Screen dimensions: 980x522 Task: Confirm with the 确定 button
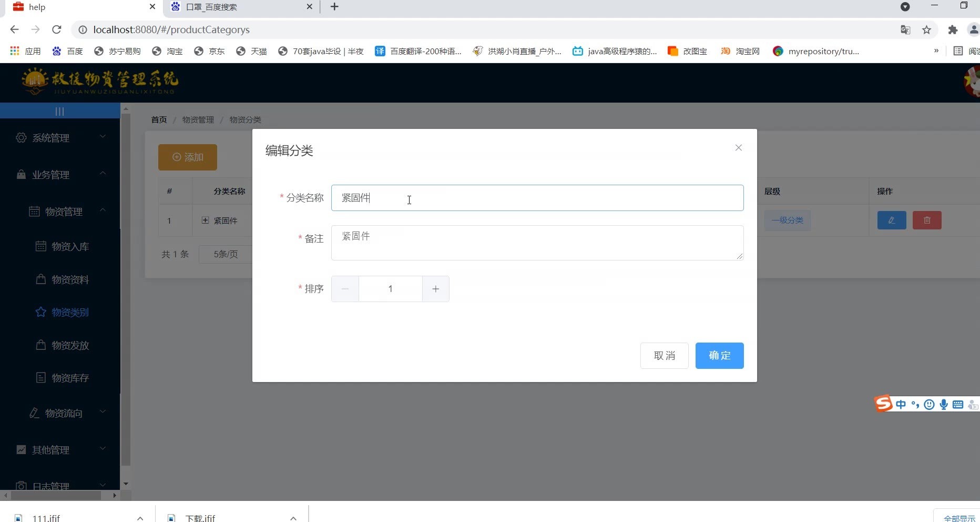[719, 356]
